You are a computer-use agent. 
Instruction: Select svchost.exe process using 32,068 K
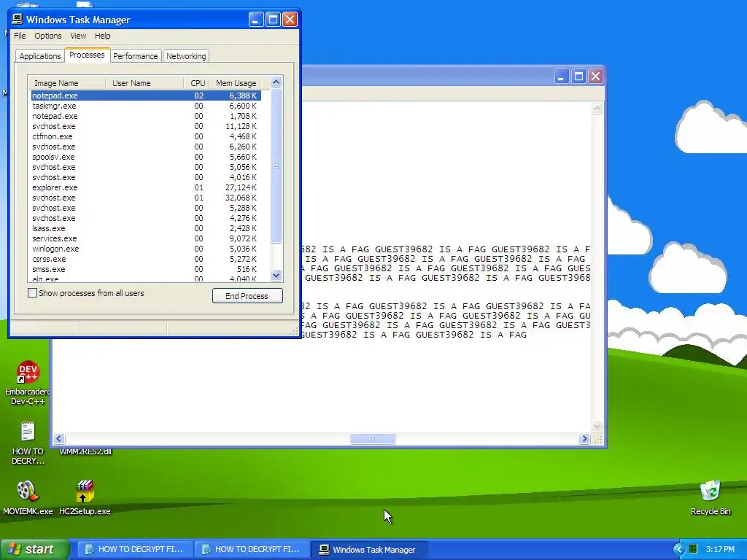click(x=146, y=198)
